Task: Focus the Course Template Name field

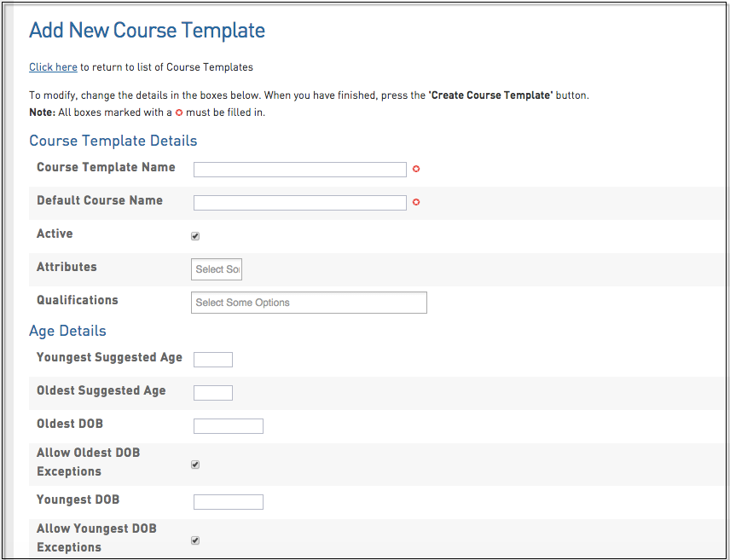Action: pyautogui.click(x=300, y=170)
